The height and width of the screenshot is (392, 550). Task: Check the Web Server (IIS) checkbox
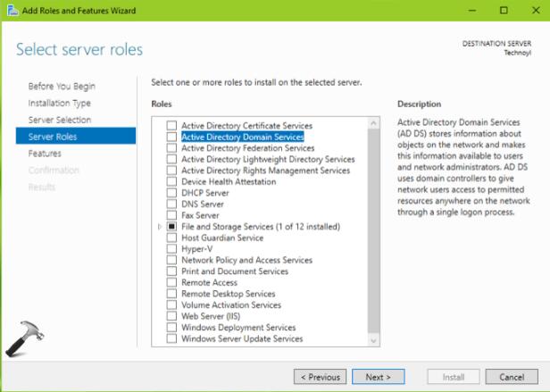[x=171, y=317]
